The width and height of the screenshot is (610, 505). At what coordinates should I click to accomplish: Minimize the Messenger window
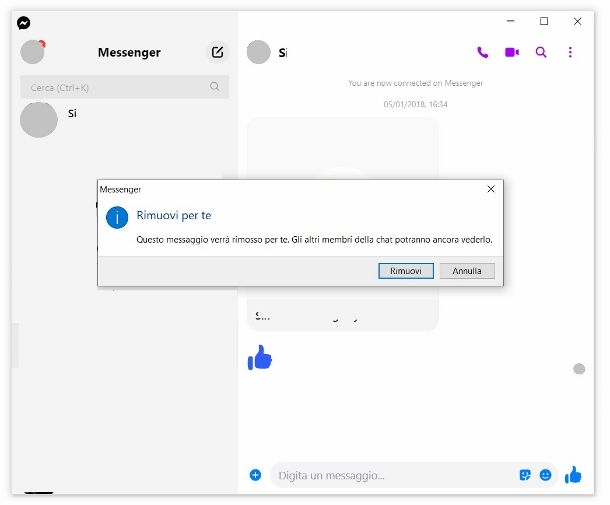click(510, 21)
